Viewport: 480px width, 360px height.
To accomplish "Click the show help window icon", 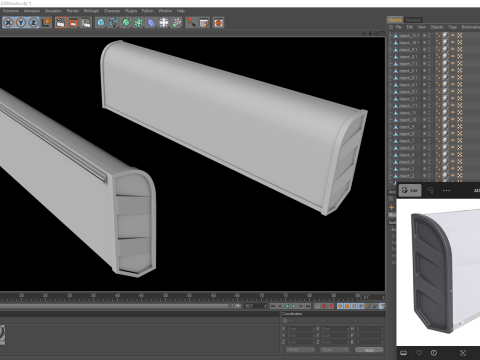I will tap(204, 23).
